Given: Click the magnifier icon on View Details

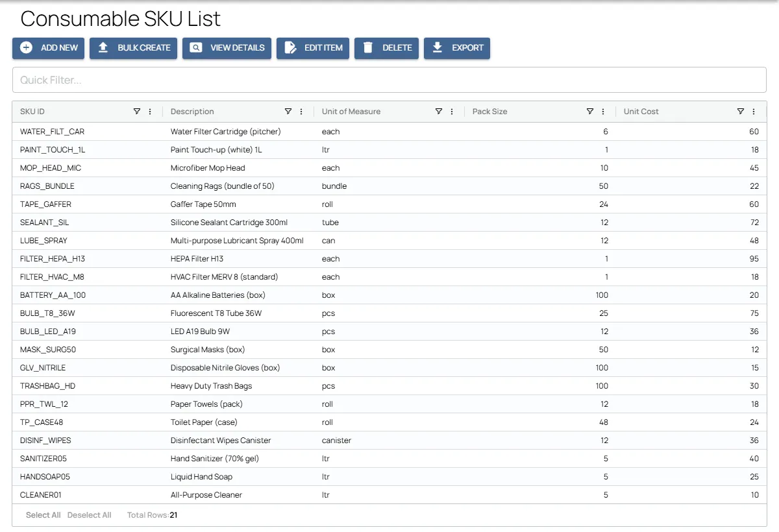Looking at the screenshot, I should coord(196,47).
